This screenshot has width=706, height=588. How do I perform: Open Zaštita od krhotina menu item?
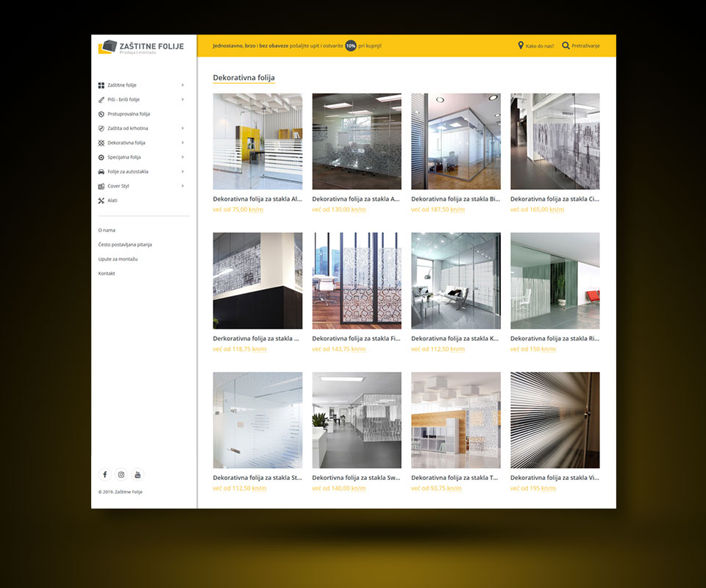pos(127,129)
